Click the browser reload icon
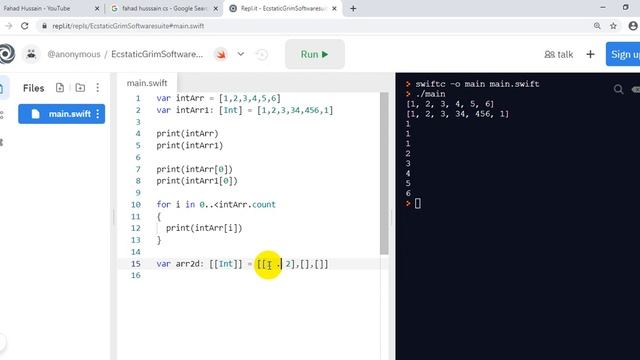 coord(24,26)
